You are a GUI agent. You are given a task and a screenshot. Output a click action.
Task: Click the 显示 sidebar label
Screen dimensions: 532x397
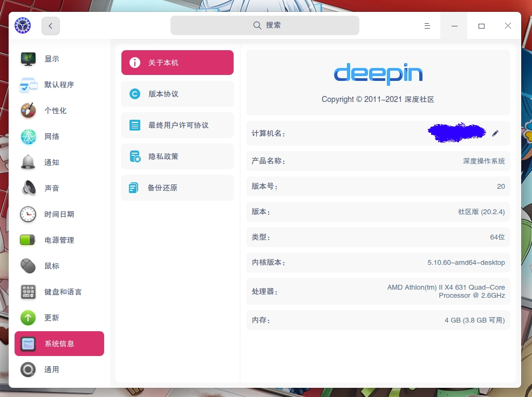pos(52,59)
